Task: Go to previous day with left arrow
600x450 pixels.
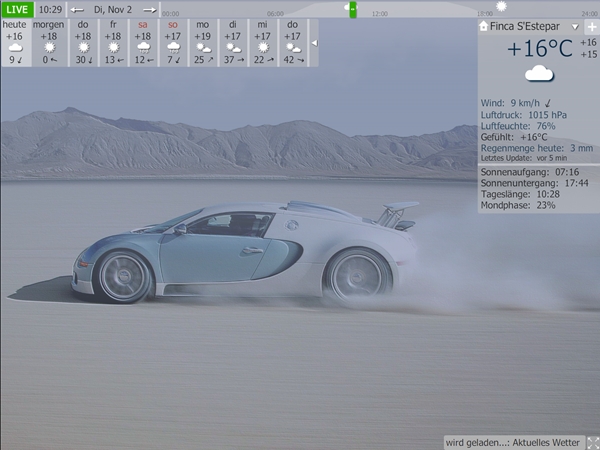Action: point(77,10)
